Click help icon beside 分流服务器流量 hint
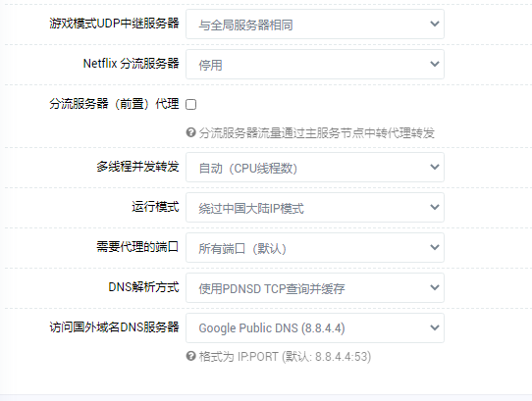Image resolution: width=532 pixels, height=401 pixels. point(191,132)
